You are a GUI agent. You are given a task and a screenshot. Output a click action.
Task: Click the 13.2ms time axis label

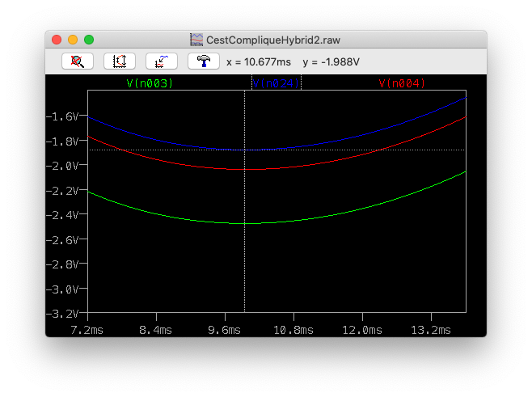point(431,330)
